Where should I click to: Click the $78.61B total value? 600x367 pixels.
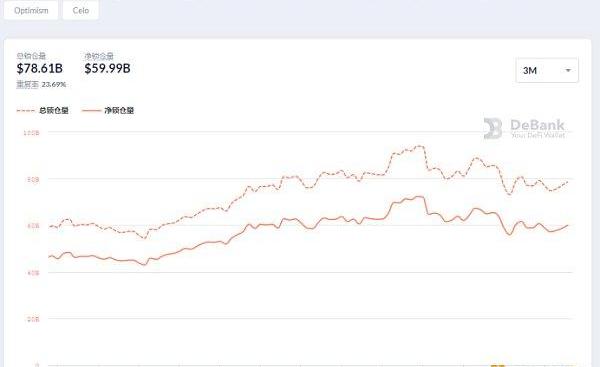39,69
